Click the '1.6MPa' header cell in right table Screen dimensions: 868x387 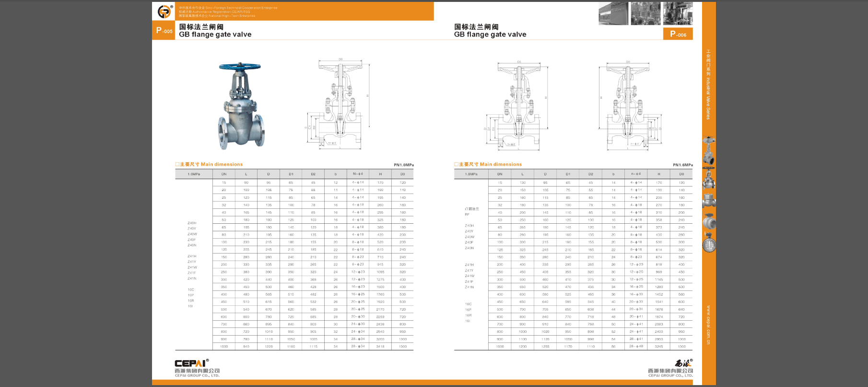pos(471,174)
